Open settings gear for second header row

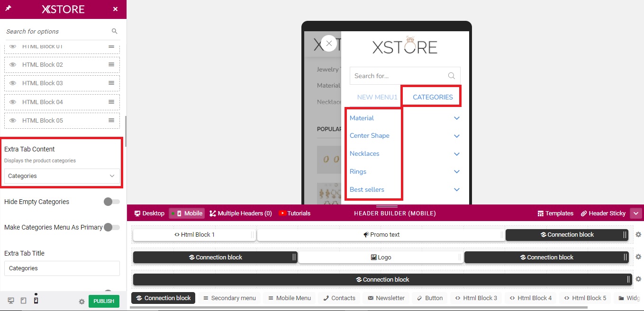(x=638, y=257)
